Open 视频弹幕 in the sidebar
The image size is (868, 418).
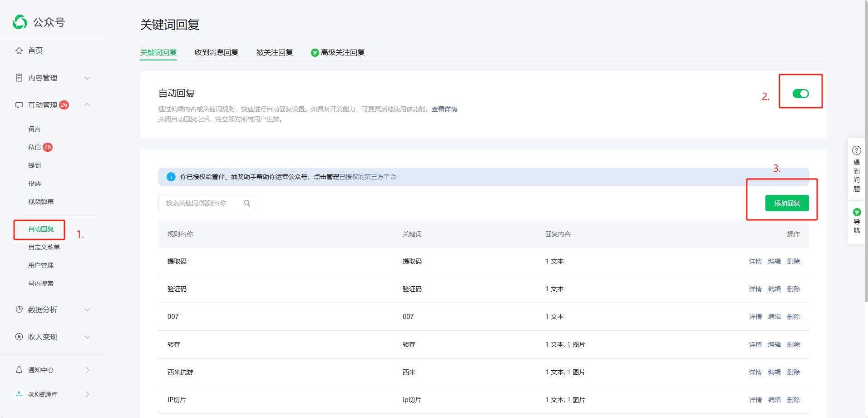point(41,202)
